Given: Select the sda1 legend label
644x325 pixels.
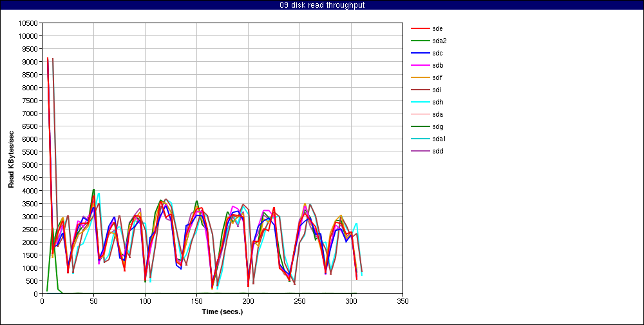Looking at the screenshot, I should tap(439, 139).
